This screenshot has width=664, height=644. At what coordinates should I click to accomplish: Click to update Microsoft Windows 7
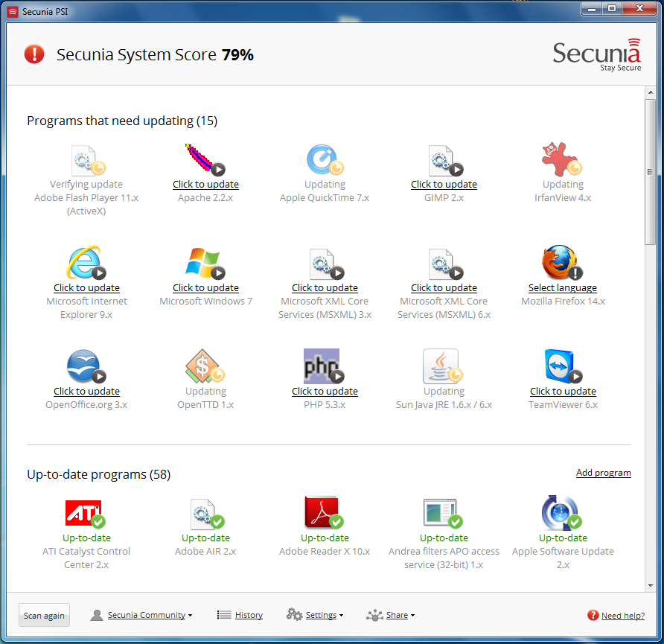[205, 287]
